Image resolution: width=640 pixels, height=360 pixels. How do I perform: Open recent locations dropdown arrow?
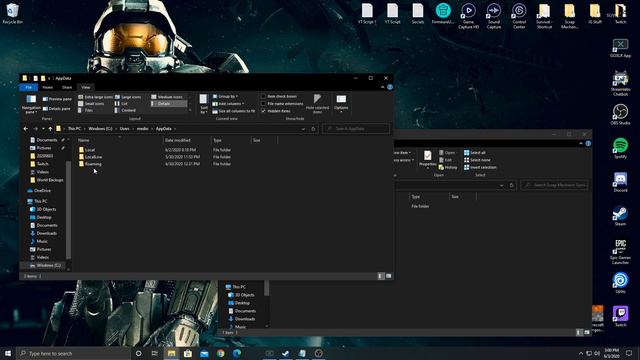pos(43,129)
